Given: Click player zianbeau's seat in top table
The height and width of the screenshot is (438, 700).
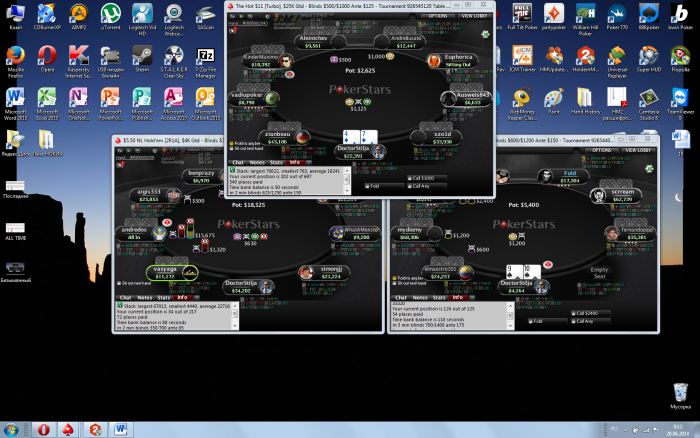Looking at the screenshot, I should (x=284, y=138).
